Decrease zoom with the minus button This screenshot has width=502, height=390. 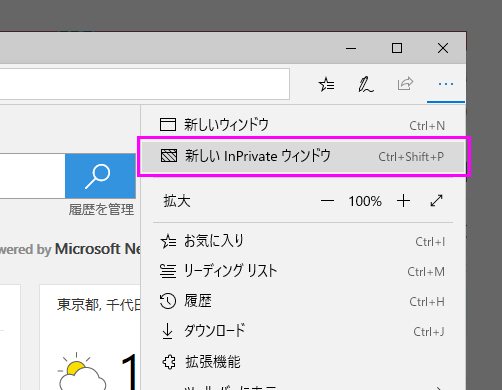pyautogui.click(x=327, y=201)
